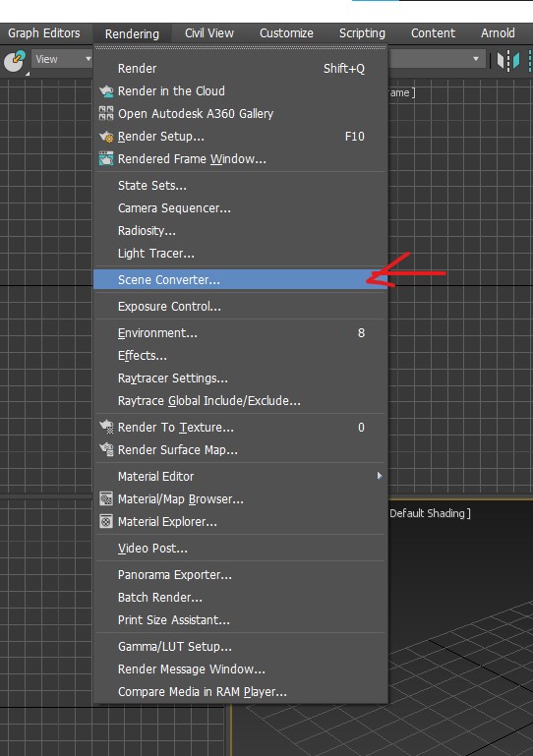The width and height of the screenshot is (533, 756).
Task: Click the select and place tool icon
Action: (x=15, y=61)
